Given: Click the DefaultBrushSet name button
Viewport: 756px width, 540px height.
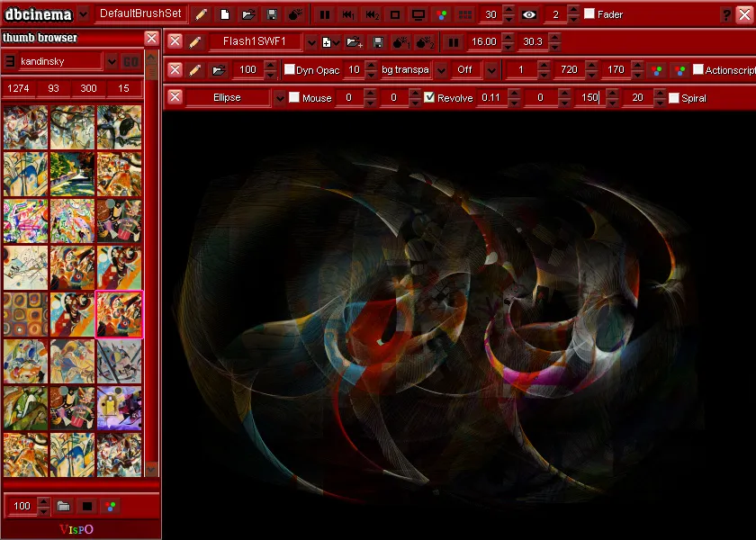Looking at the screenshot, I should (139, 14).
